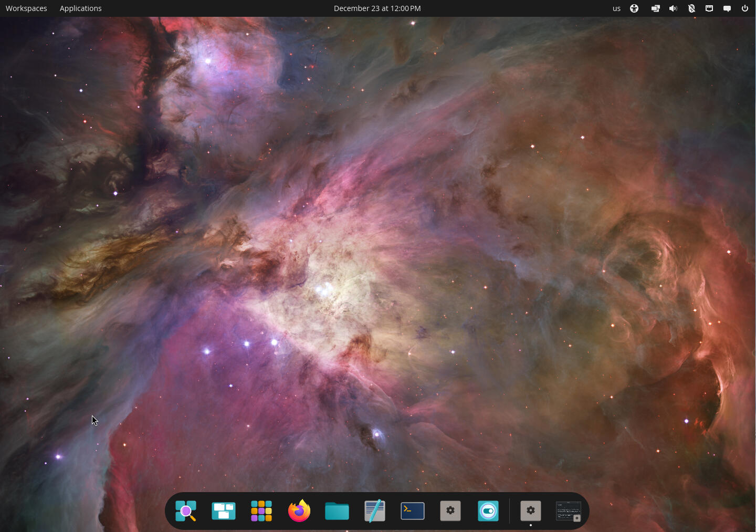Open the Files folder icon in dock
Screen dimensions: 756x532
coord(337,511)
